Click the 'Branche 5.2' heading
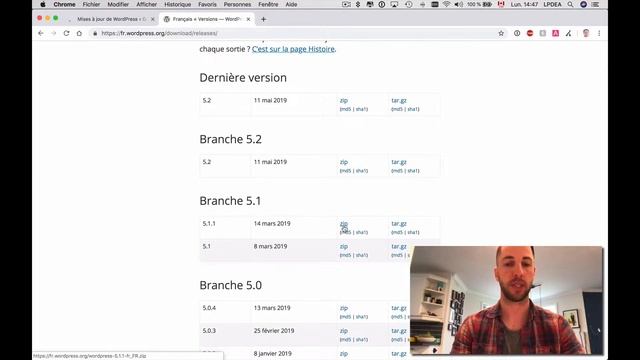The image size is (640, 360). (x=231, y=139)
